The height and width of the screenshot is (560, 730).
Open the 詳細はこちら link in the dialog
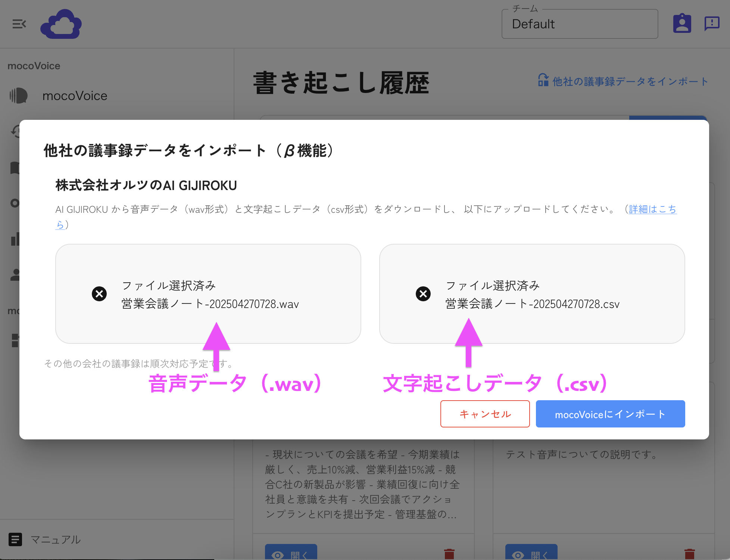(652, 209)
